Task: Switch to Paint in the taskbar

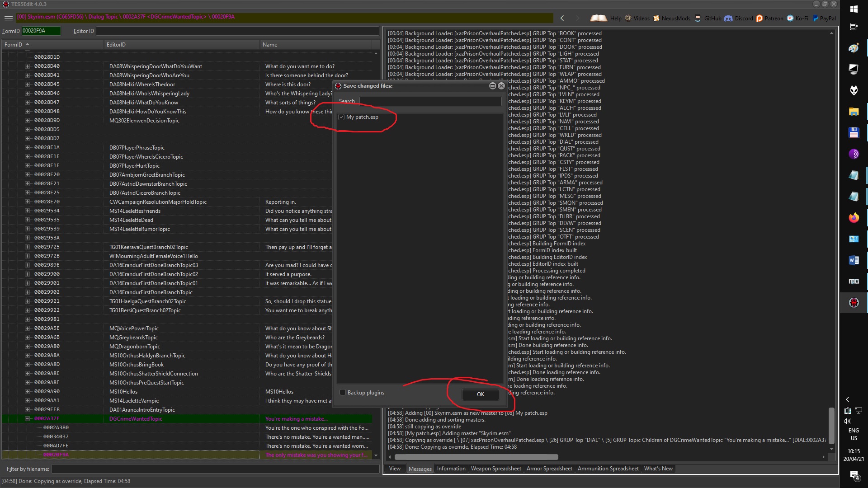Action: [854, 48]
